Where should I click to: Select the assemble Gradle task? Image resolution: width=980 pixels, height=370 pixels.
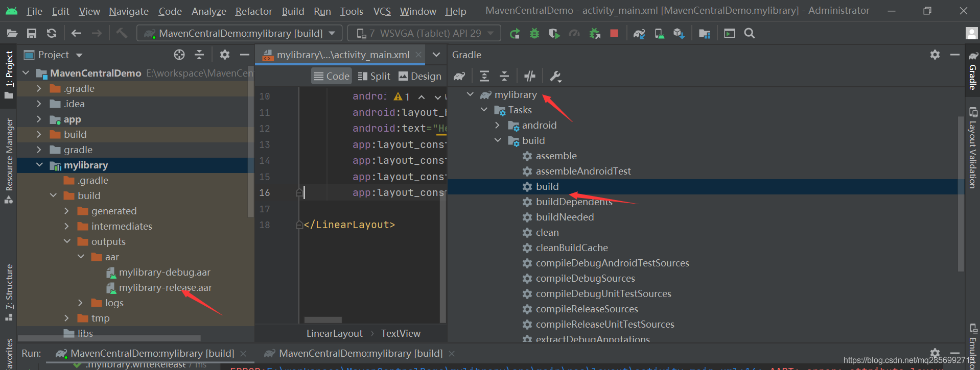click(556, 156)
